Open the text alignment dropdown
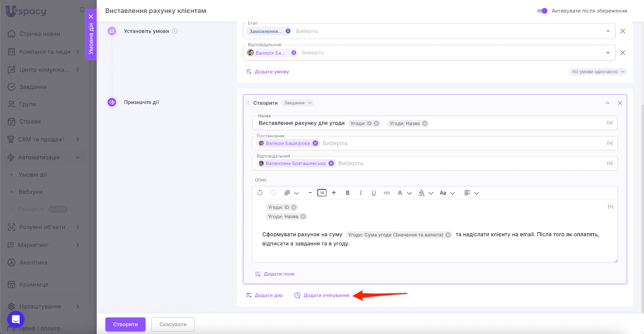The image size is (644, 334). (471, 193)
